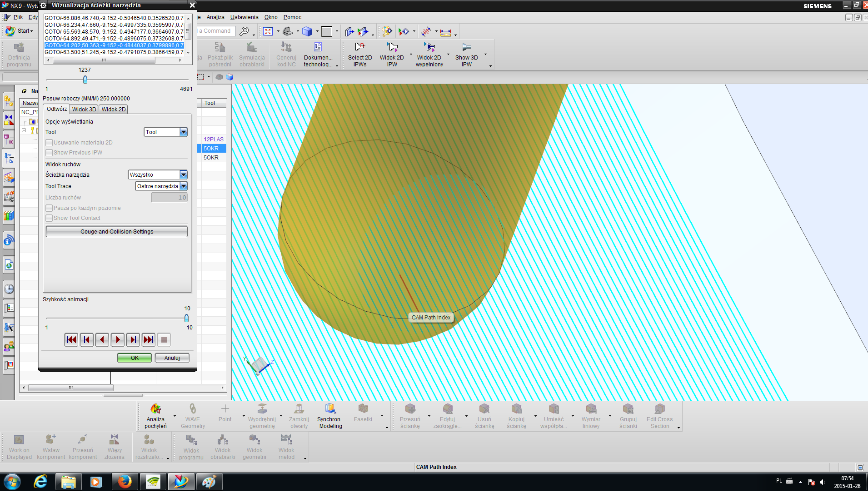868x493 pixels.
Task: Select highlighted GOTO/-64.202 line
Action: click(x=114, y=45)
